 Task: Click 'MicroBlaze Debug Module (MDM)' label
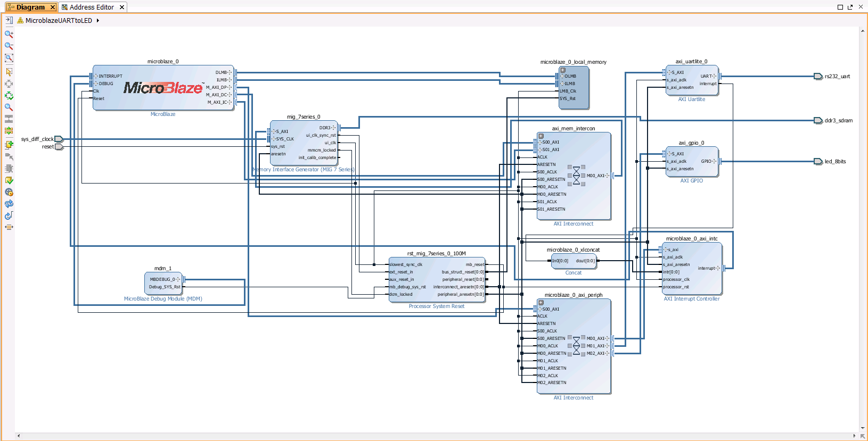click(x=163, y=299)
